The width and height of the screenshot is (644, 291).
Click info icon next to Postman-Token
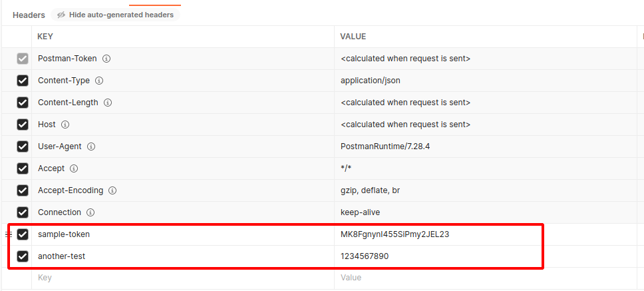click(x=106, y=59)
